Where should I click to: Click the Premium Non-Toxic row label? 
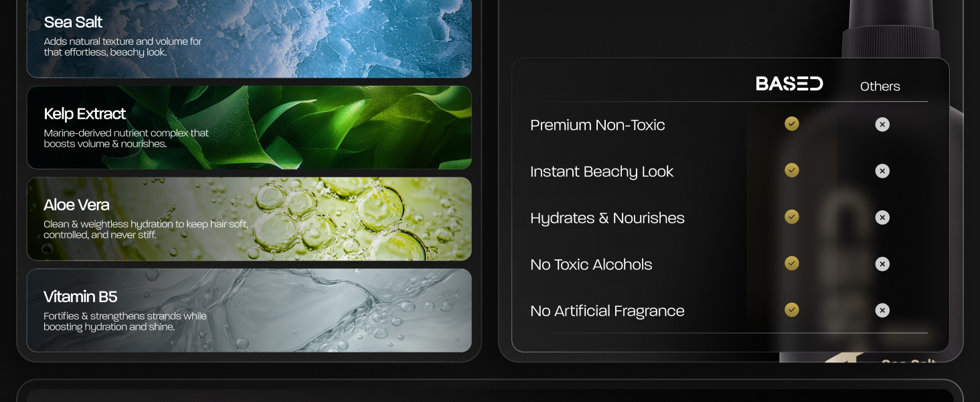pos(597,125)
